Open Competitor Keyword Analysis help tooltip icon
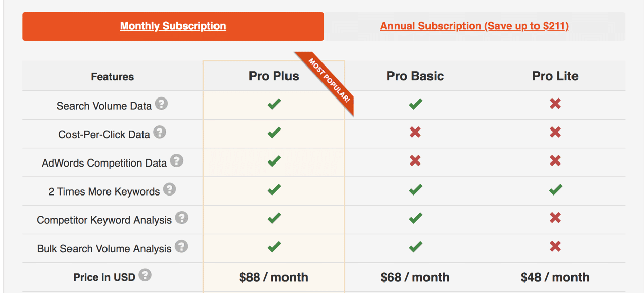644x293 pixels. tap(182, 218)
